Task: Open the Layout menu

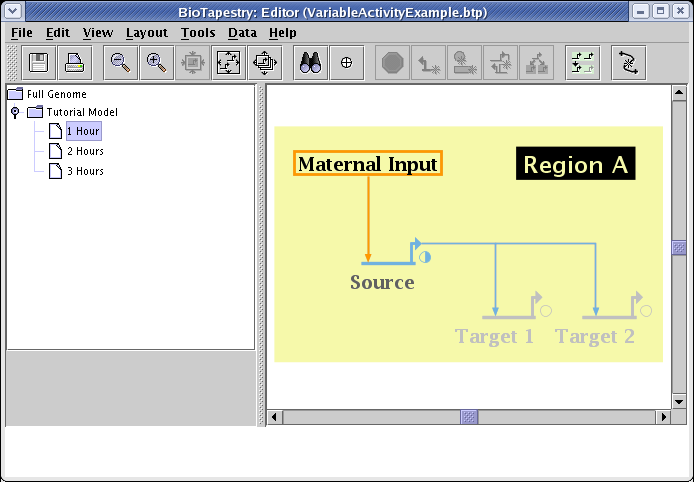Action: (147, 32)
